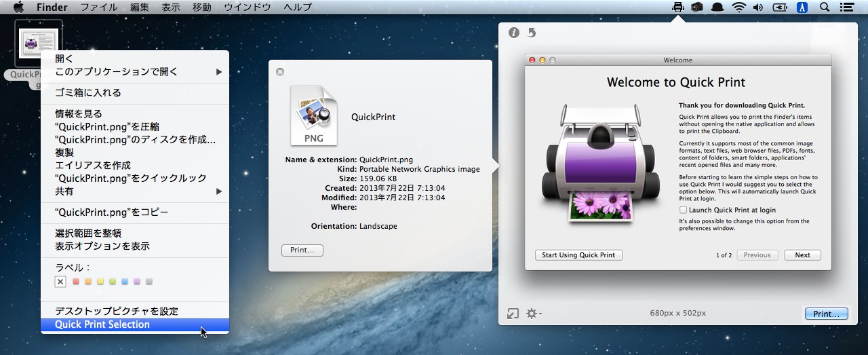868x355 pixels.
Task: Click the Next button in Welcome window
Action: [803, 255]
